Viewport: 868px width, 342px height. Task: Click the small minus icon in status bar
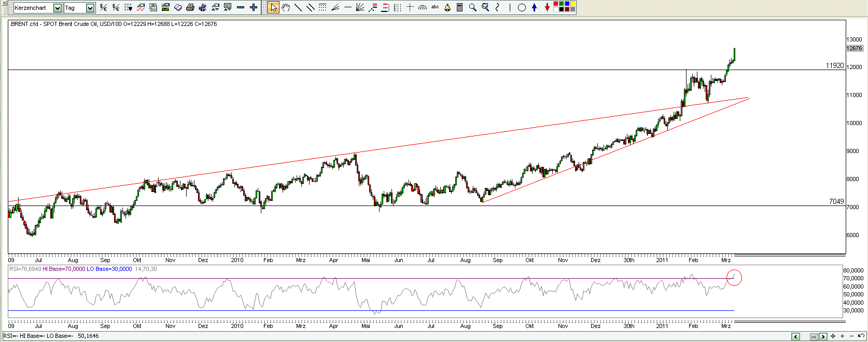(x=851, y=336)
